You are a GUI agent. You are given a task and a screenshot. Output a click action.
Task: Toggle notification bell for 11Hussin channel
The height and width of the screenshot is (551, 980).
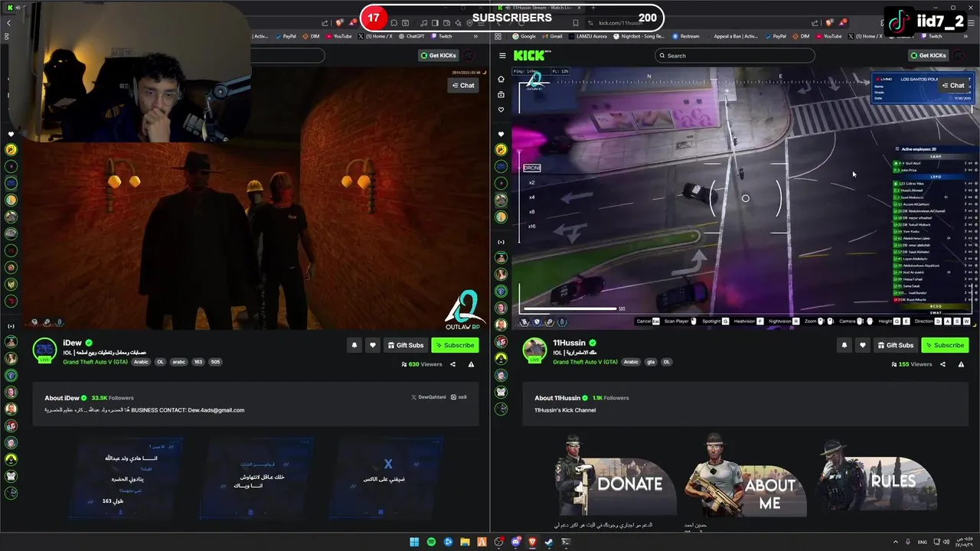(x=844, y=345)
